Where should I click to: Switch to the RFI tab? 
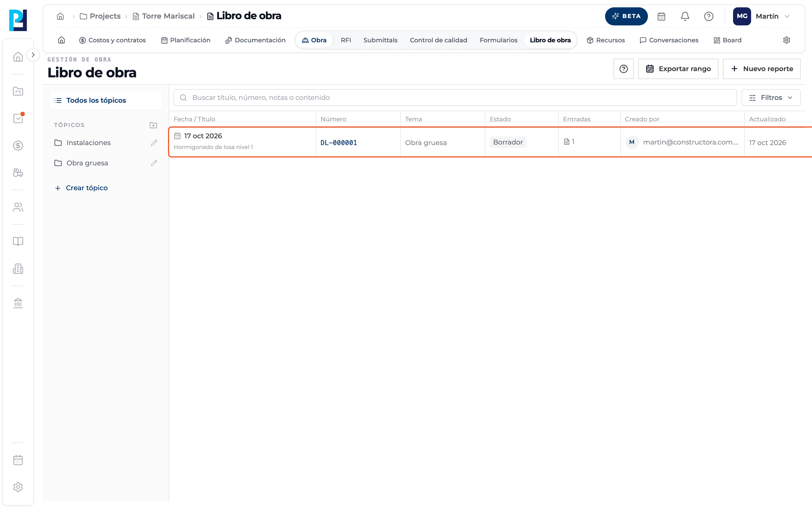coord(346,40)
